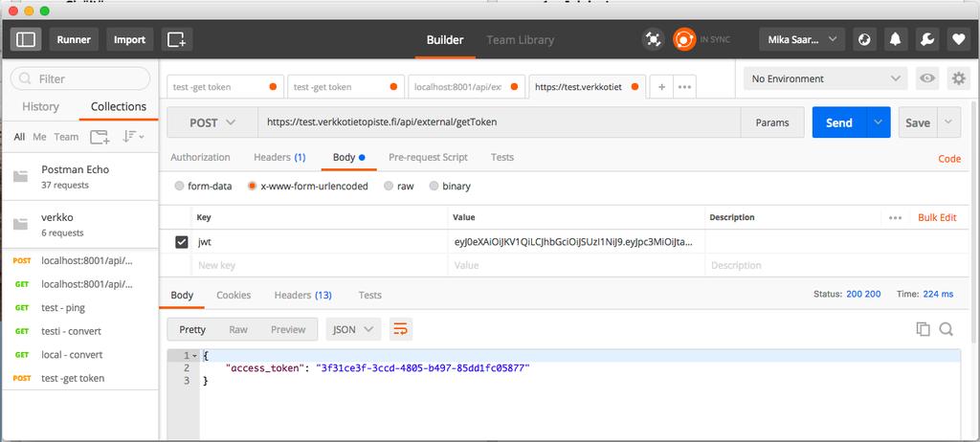Open the response Cookies tab
Screen dimensions: 980x442
tap(234, 295)
